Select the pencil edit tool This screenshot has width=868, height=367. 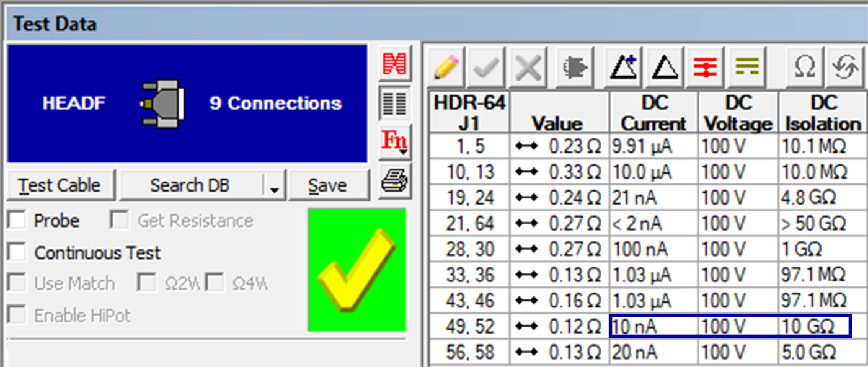click(444, 65)
